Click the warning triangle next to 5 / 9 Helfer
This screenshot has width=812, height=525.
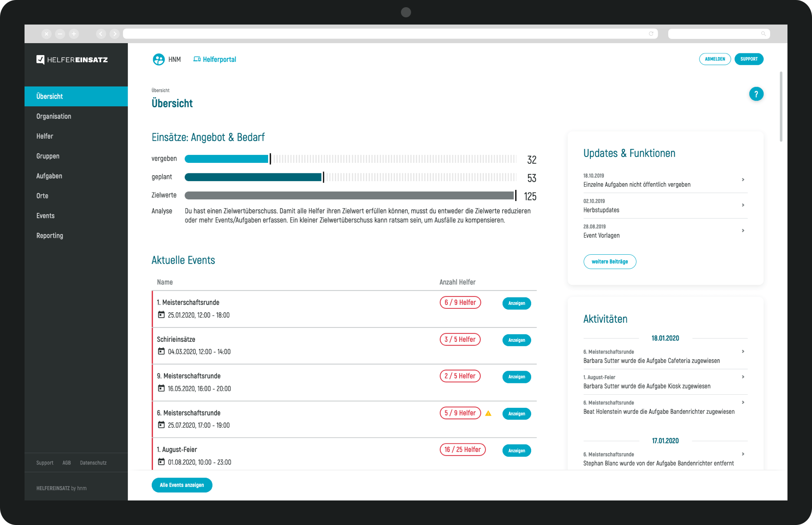[488, 413]
